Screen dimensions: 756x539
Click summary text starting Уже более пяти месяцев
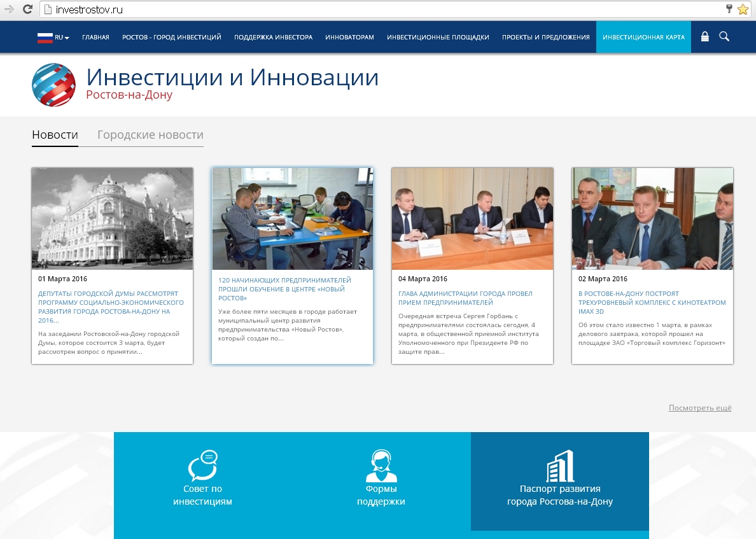pyautogui.click(x=288, y=325)
